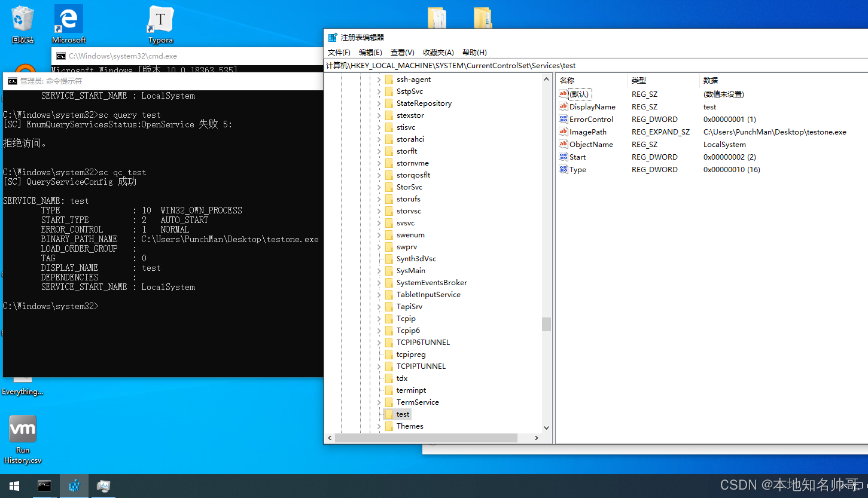Screen dimensions: 868x498
Task: Click the ssh-agent folder icon
Action: (389, 80)
